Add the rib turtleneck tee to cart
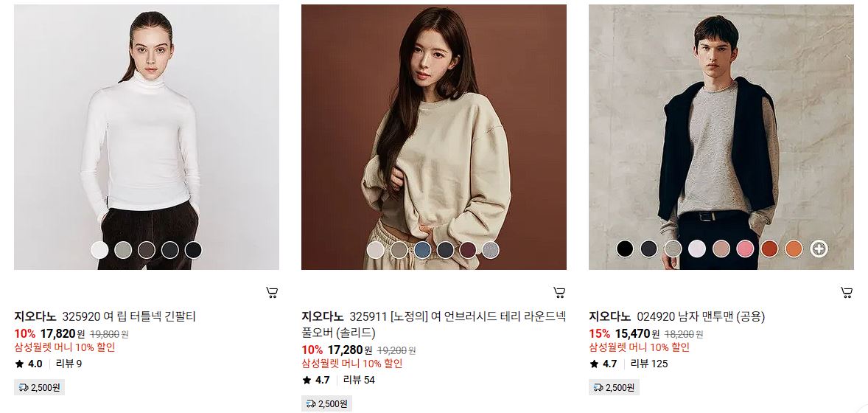This screenshot has width=868, height=413. 272,293
